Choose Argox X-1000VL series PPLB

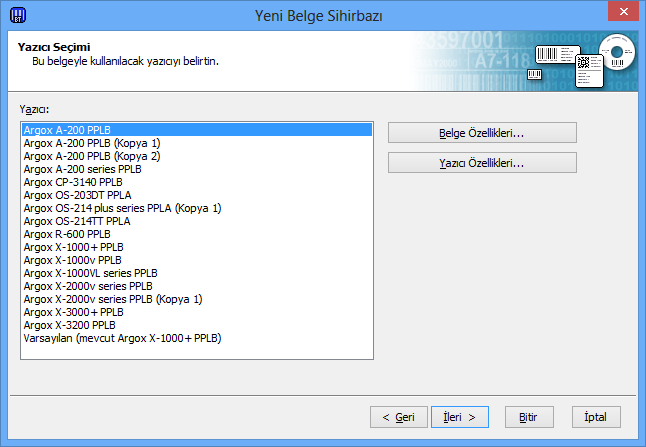point(90,273)
